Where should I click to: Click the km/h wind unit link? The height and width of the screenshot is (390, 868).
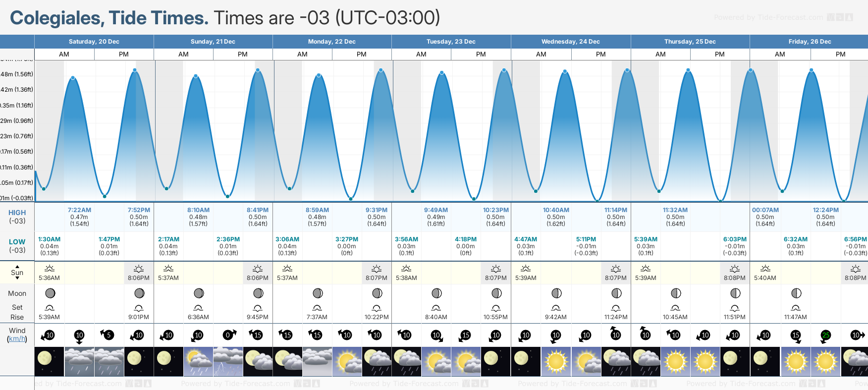pos(17,339)
